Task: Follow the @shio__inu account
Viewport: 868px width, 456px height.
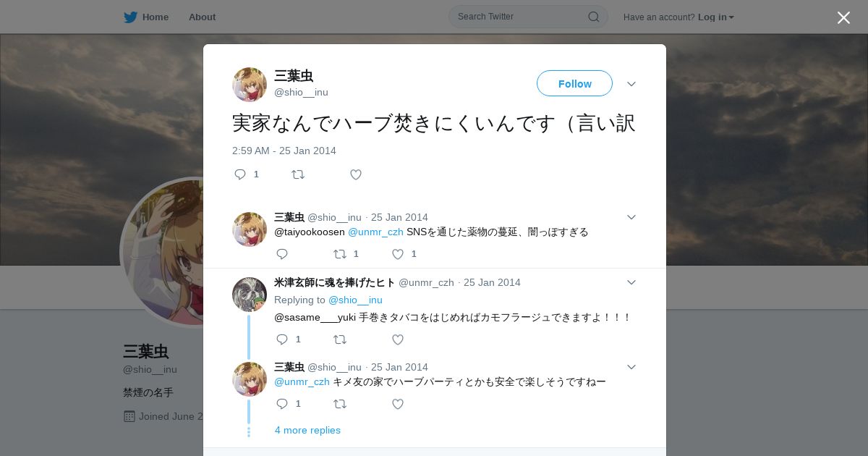Action: (x=574, y=83)
